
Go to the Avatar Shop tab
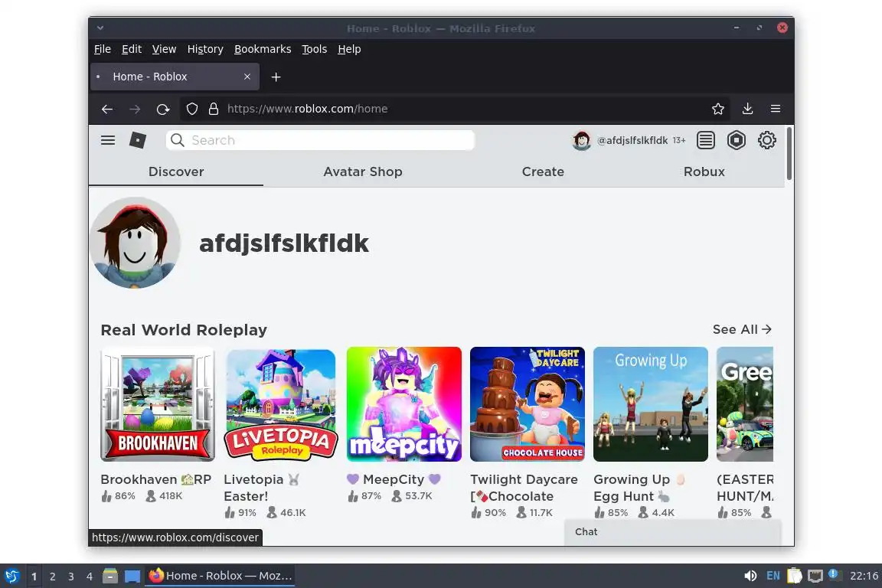click(363, 171)
